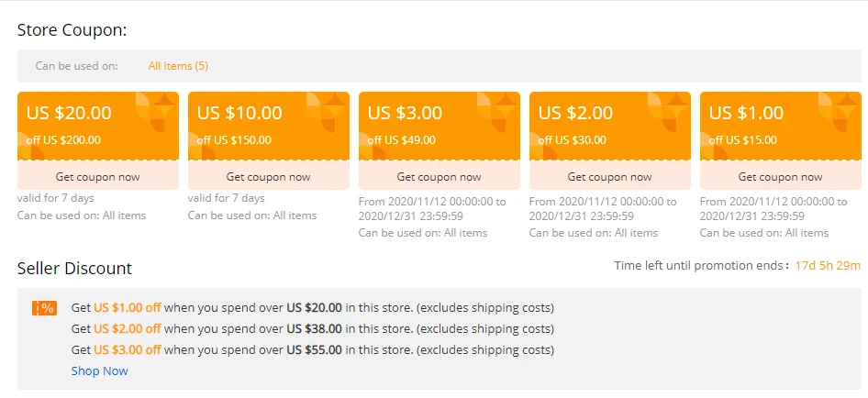Click the US $2.00 off $30 coupon card
Image resolution: width=868 pixels, height=398 pixels.
pyautogui.click(x=610, y=126)
